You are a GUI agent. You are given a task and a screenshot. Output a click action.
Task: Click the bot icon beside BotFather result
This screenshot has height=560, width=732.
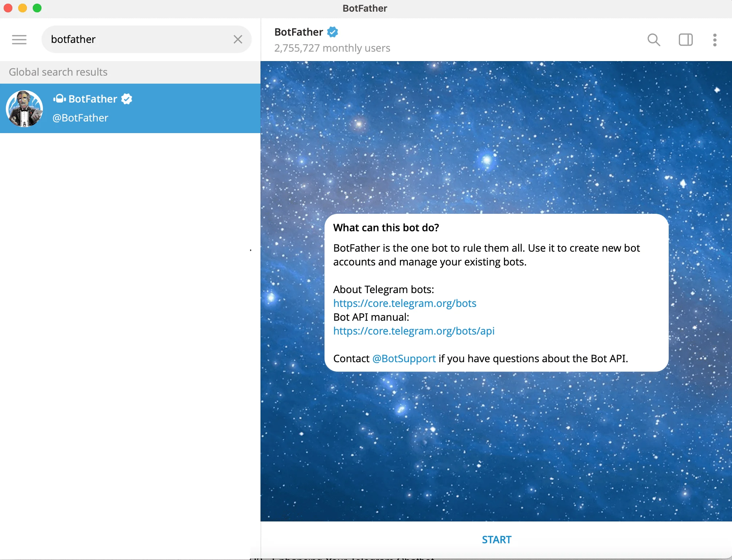click(59, 99)
